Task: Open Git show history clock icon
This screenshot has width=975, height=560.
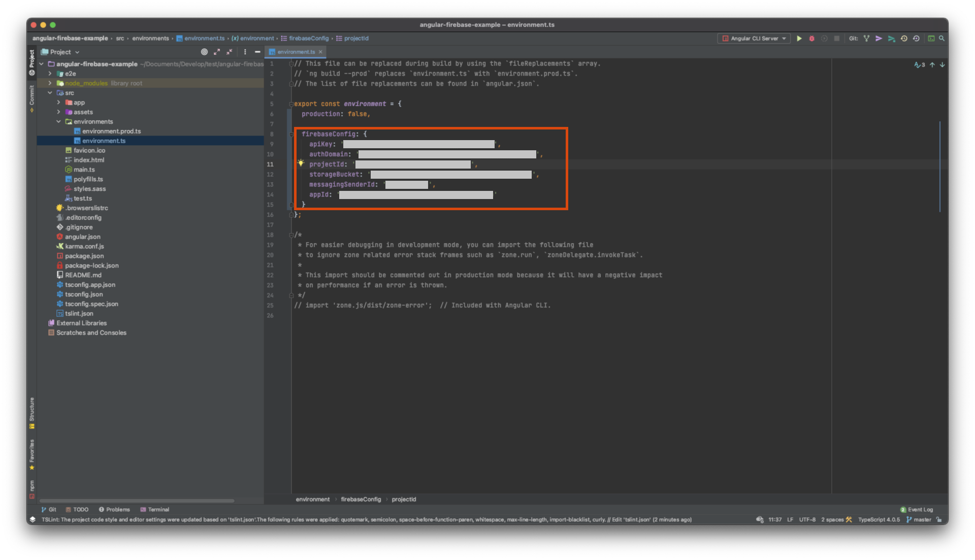Action: pos(904,39)
